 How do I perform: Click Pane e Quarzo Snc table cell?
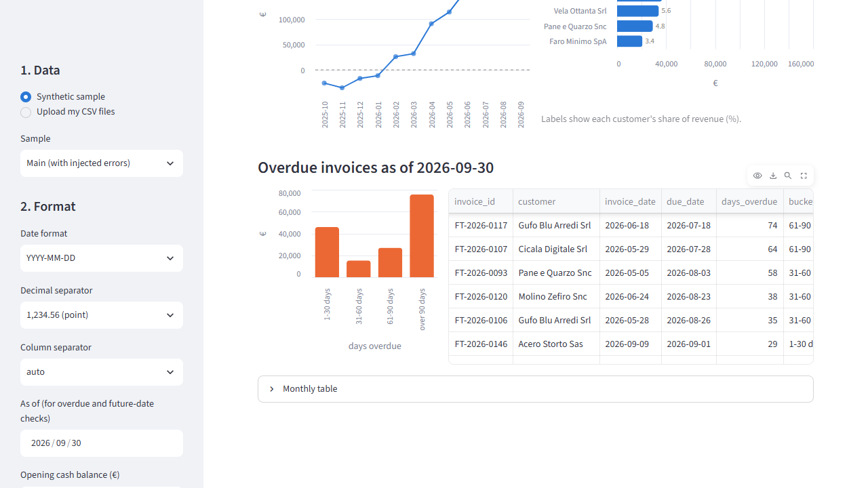pyautogui.click(x=556, y=272)
